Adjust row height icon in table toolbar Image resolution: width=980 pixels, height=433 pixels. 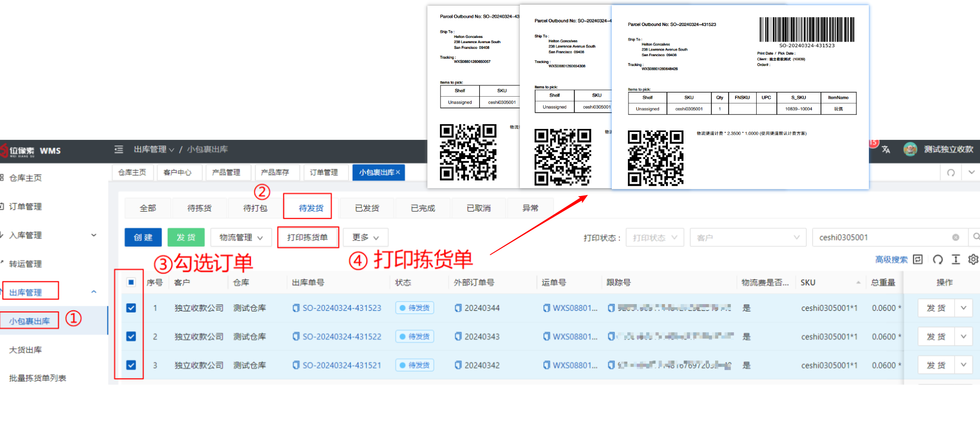point(956,259)
